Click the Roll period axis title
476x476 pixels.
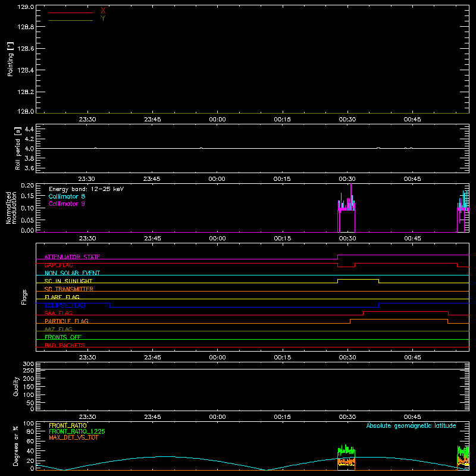[x=18, y=148]
